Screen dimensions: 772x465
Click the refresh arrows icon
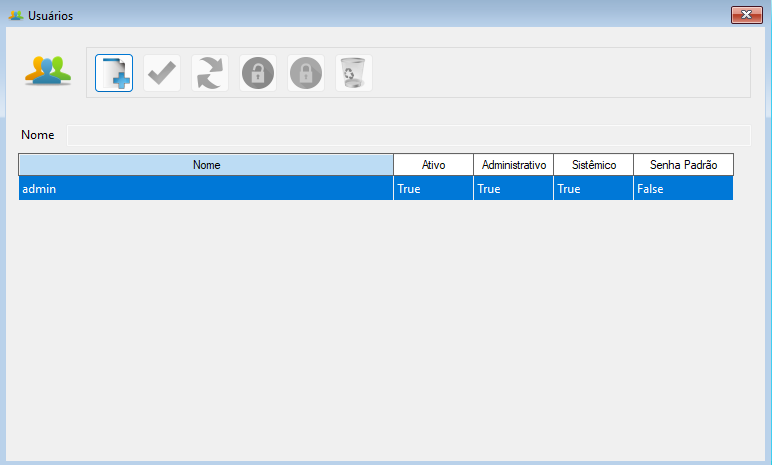coord(210,73)
